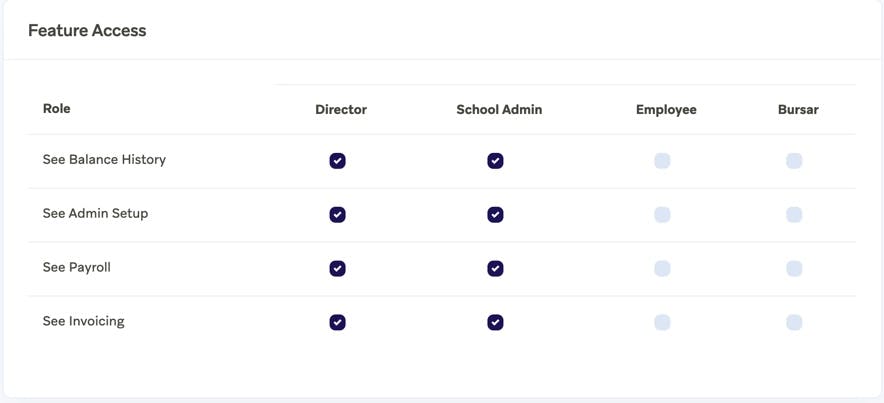Uncheck School Admin access for See Balance History
The width and height of the screenshot is (884, 403).
(495, 161)
